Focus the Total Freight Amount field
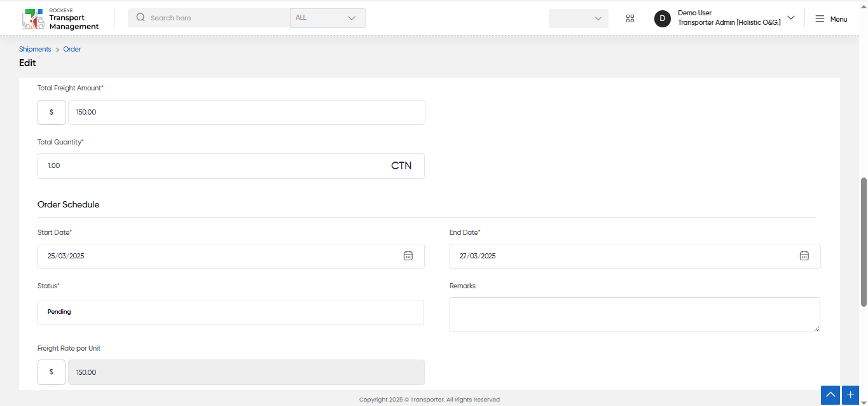 click(247, 112)
